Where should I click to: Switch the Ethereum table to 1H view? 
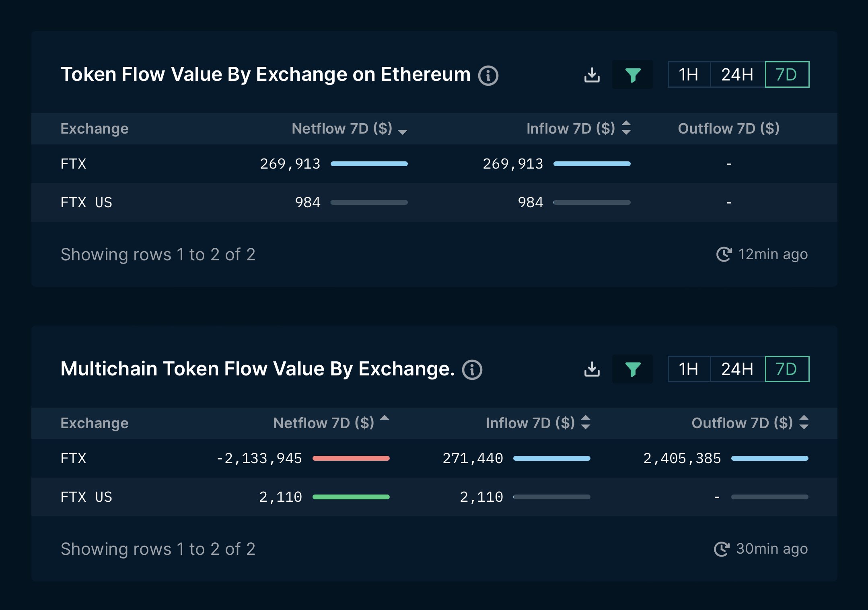(688, 74)
